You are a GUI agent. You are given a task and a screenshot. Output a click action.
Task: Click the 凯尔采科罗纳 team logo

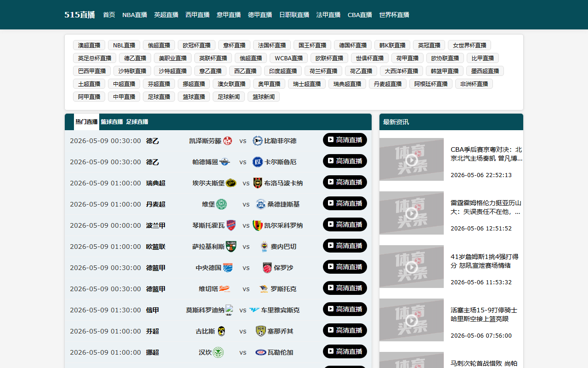point(258,225)
